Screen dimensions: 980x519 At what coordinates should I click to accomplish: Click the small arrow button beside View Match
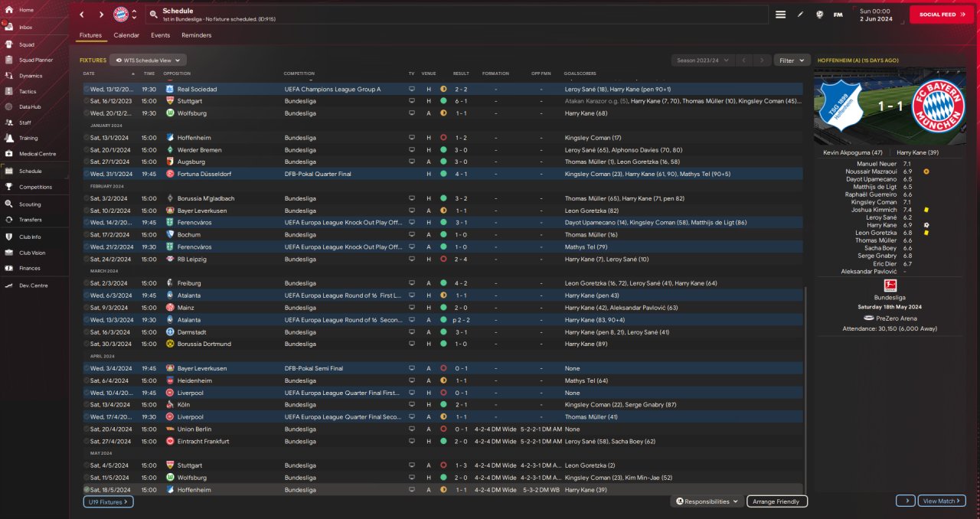(906, 501)
